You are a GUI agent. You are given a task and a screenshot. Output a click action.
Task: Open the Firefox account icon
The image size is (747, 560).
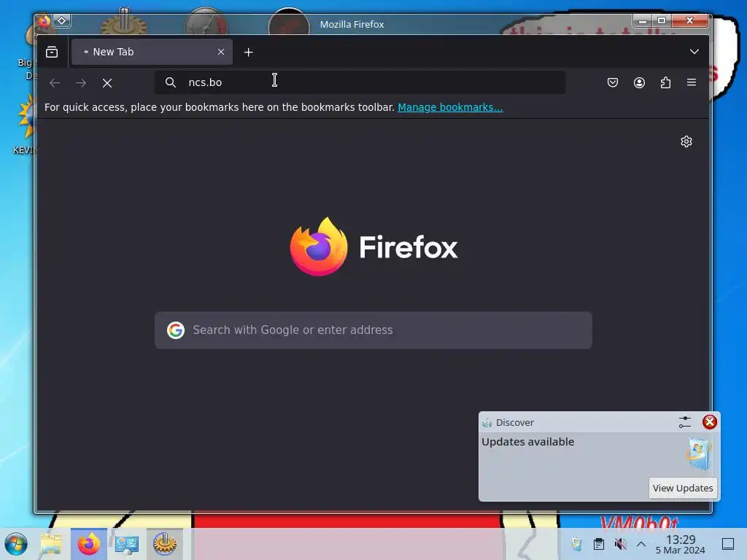point(639,83)
